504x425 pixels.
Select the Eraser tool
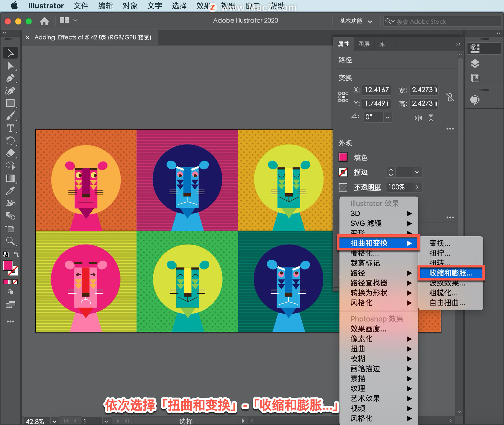point(10,153)
